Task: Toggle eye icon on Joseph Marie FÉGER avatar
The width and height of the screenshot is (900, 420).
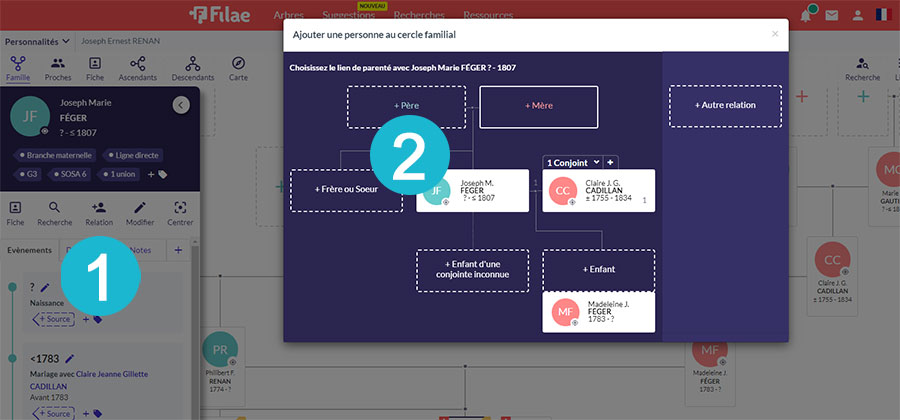Action: 44,131
